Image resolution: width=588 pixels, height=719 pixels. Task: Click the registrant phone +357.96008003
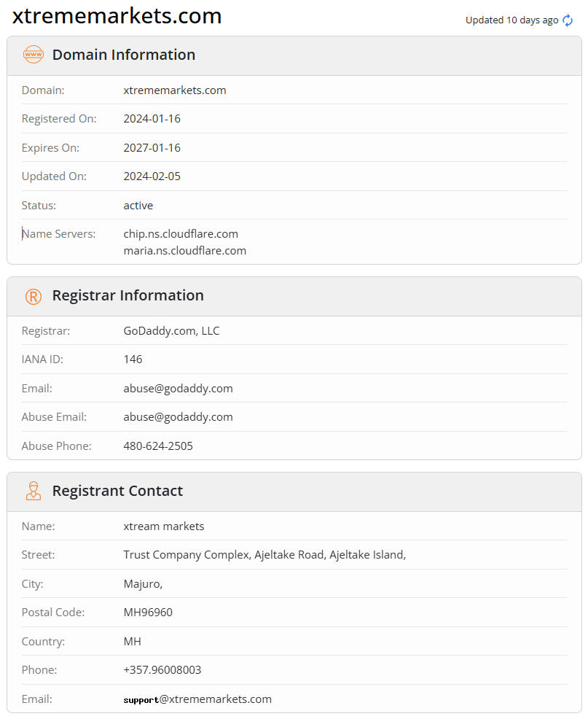(162, 670)
